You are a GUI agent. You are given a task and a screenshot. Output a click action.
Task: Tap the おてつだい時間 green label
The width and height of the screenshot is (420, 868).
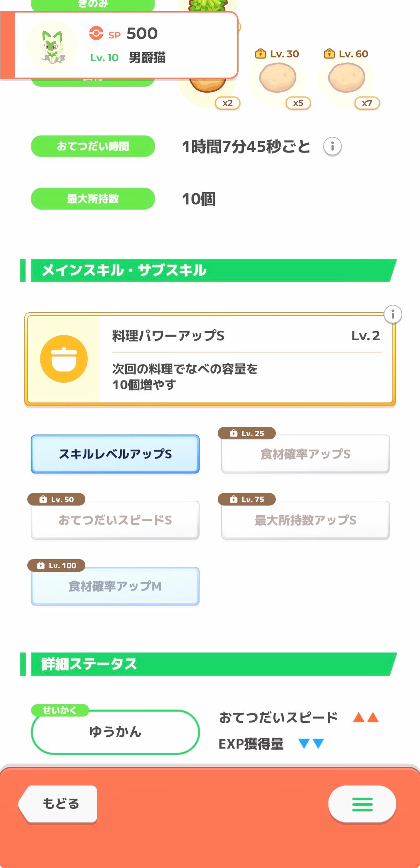click(x=93, y=146)
